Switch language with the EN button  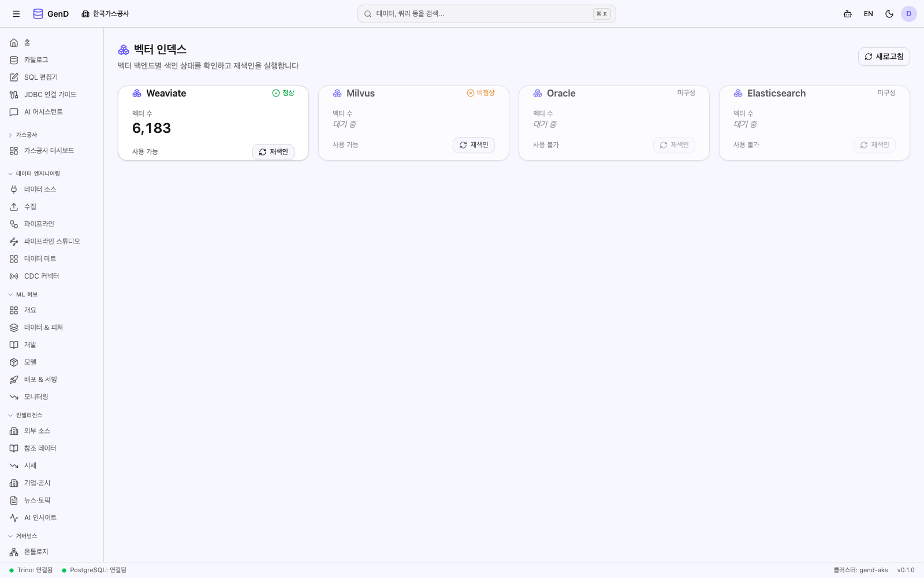pos(869,14)
